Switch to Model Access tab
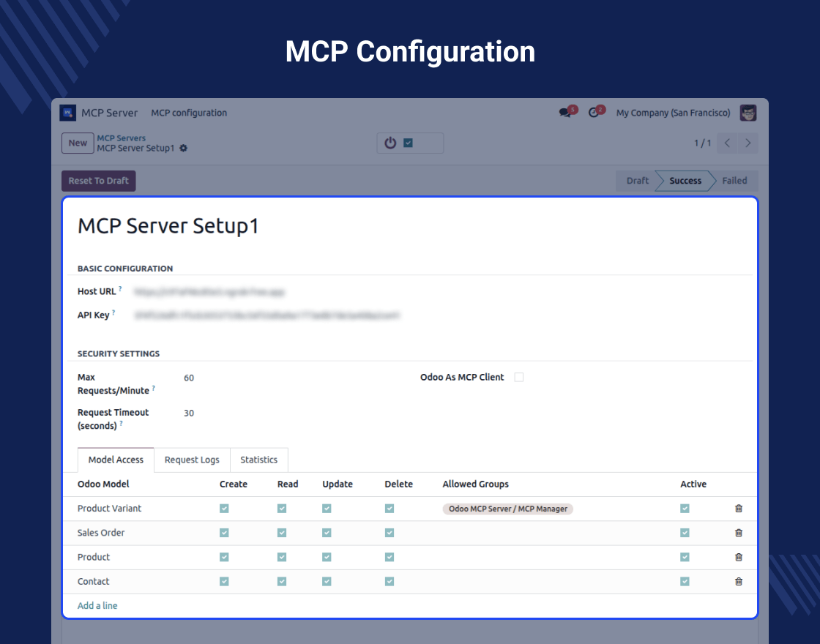Viewport: 820px width, 644px height. tap(116, 460)
